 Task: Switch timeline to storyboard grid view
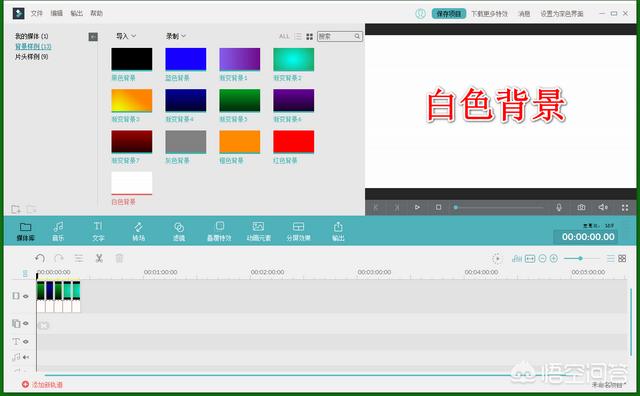point(622,258)
